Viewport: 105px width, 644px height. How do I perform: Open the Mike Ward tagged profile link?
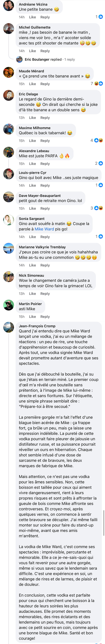coord(44,229)
